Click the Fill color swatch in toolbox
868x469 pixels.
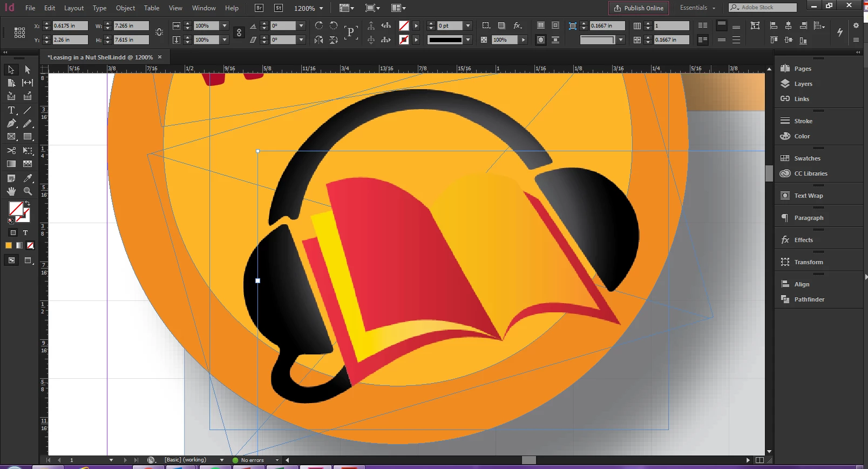pos(15,209)
